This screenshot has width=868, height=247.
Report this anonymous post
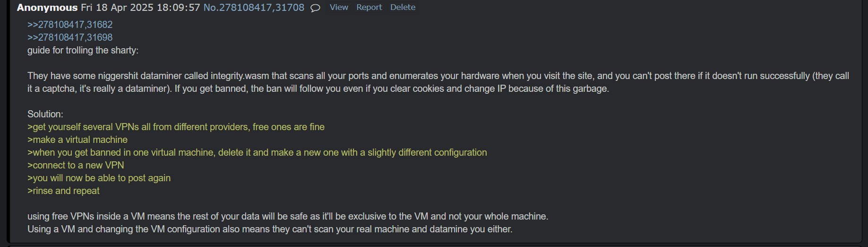369,8
